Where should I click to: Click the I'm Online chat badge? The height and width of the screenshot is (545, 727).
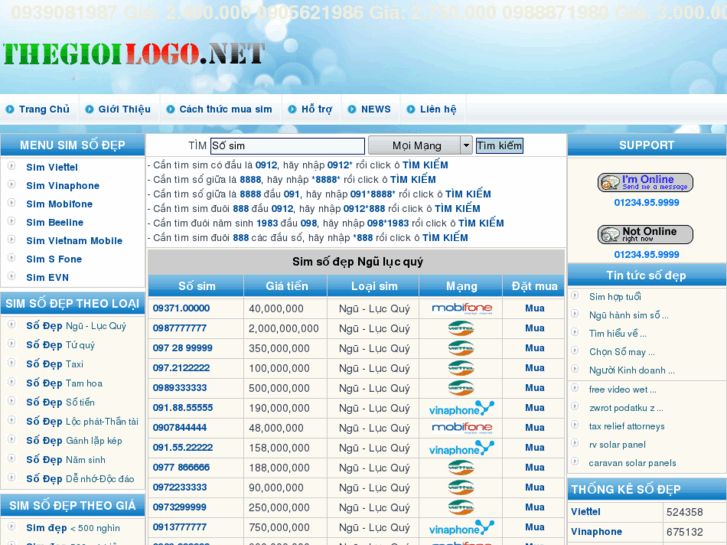tap(645, 182)
